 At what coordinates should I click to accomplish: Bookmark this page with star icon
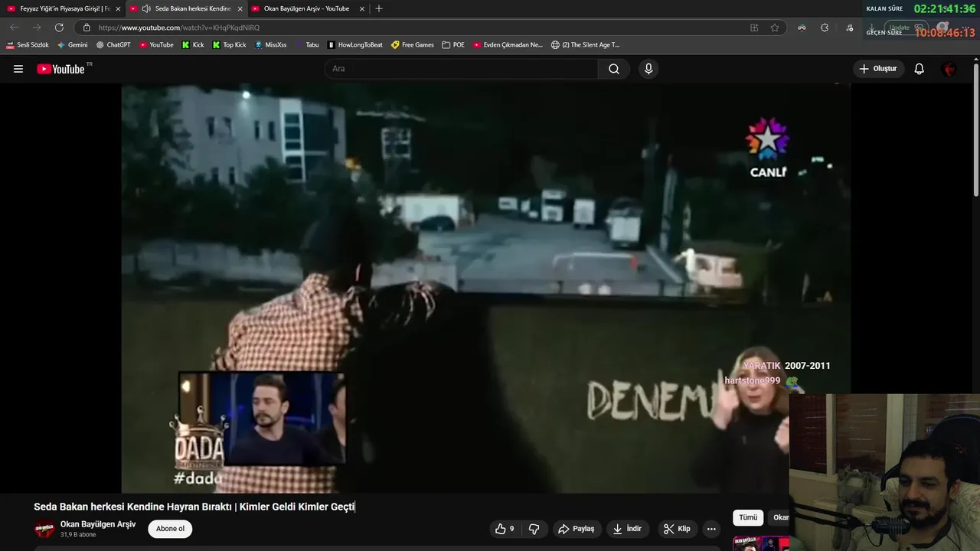click(x=775, y=28)
